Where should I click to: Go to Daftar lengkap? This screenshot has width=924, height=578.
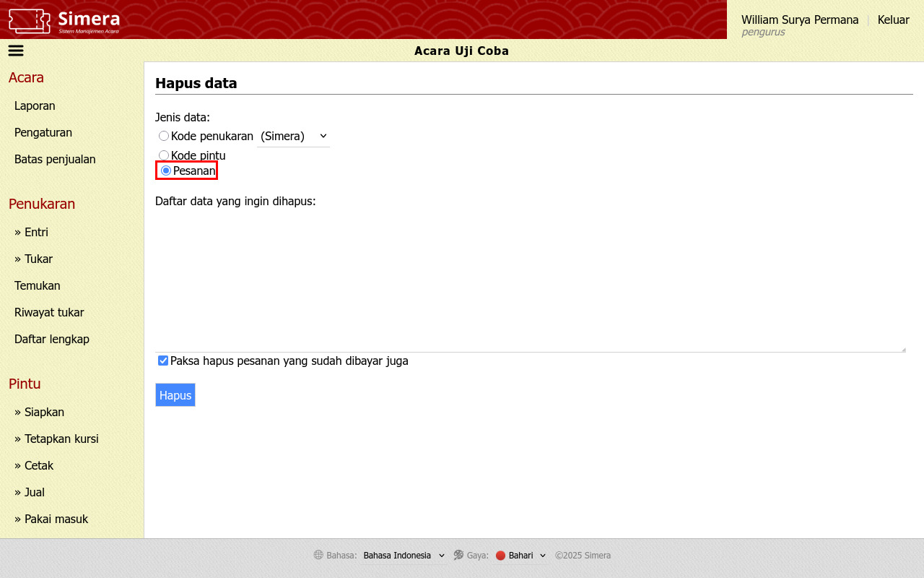(52, 339)
